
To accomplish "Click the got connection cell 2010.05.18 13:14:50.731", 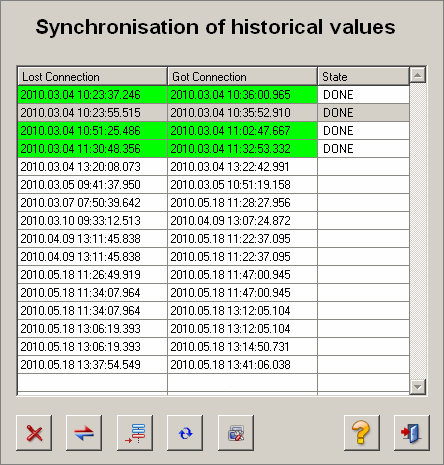I will point(242,347).
